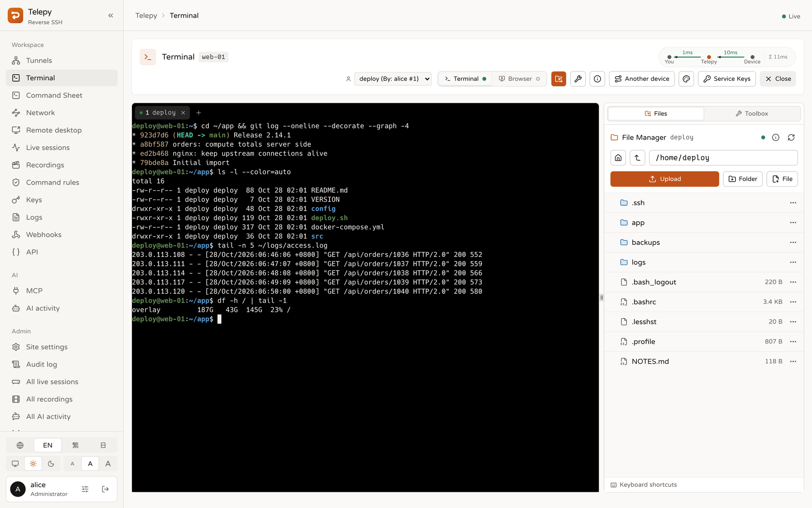The height and width of the screenshot is (508, 812).
Task: Open the deploy user session dropdown
Action: pyautogui.click(x=393, y=79)
